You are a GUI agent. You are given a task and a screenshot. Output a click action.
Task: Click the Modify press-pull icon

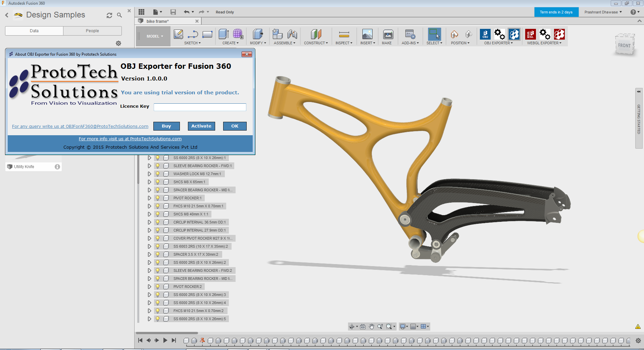click(258, 34)
